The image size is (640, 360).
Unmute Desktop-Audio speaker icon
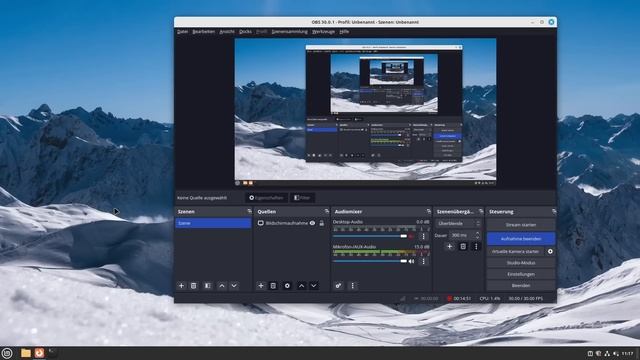click(x=411, y=236)
